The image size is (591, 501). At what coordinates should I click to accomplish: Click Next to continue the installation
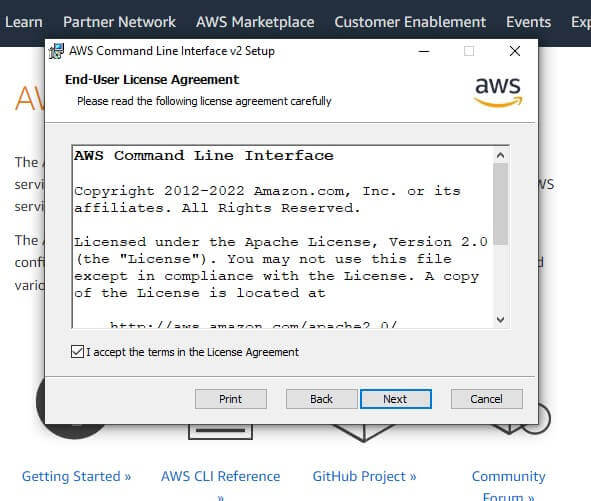396,399
